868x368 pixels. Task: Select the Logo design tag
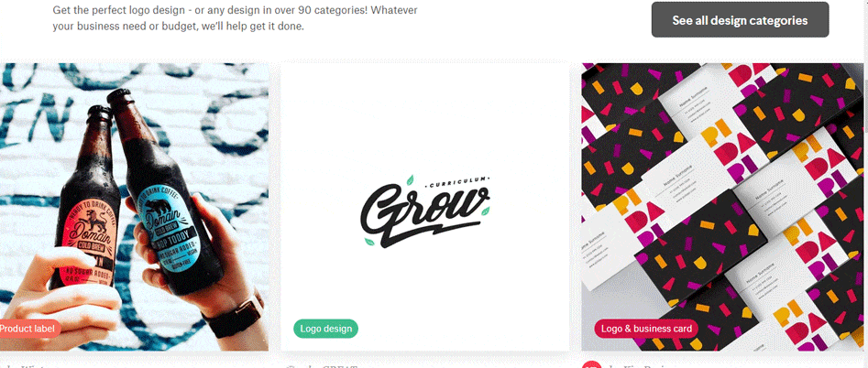click(325, 329)
